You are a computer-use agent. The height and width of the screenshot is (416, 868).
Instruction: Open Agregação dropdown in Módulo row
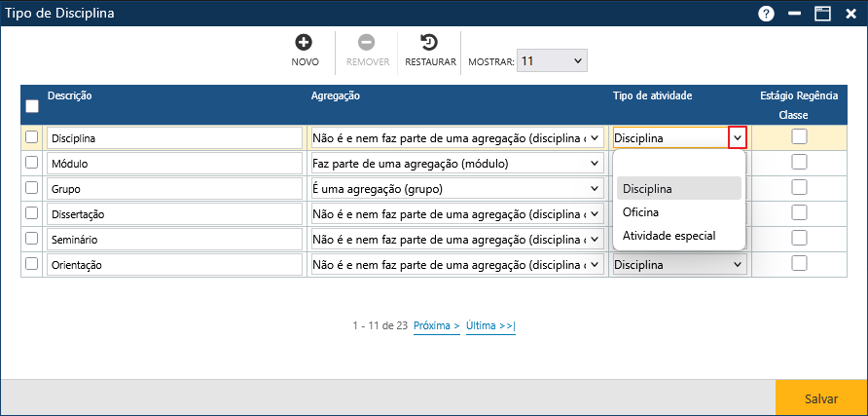pyautogui.click(x=456, y=164)
